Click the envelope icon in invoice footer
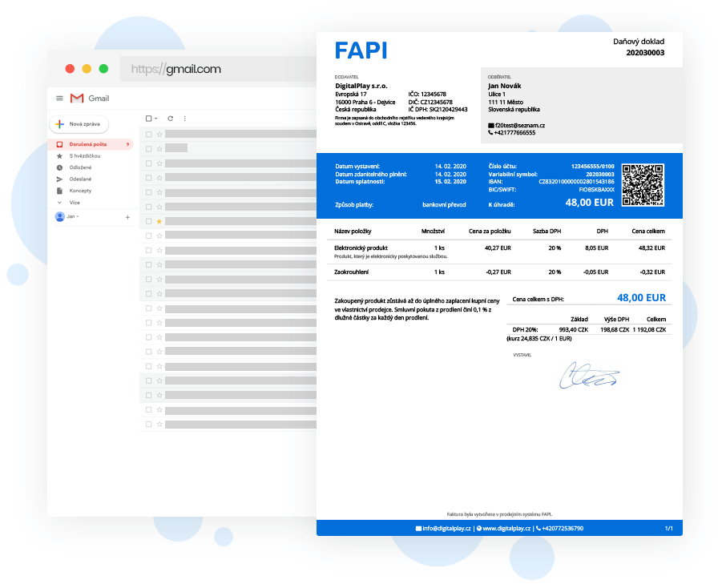Image resolution: width=718 pixels, height=588 pixels. pos(418,529)
